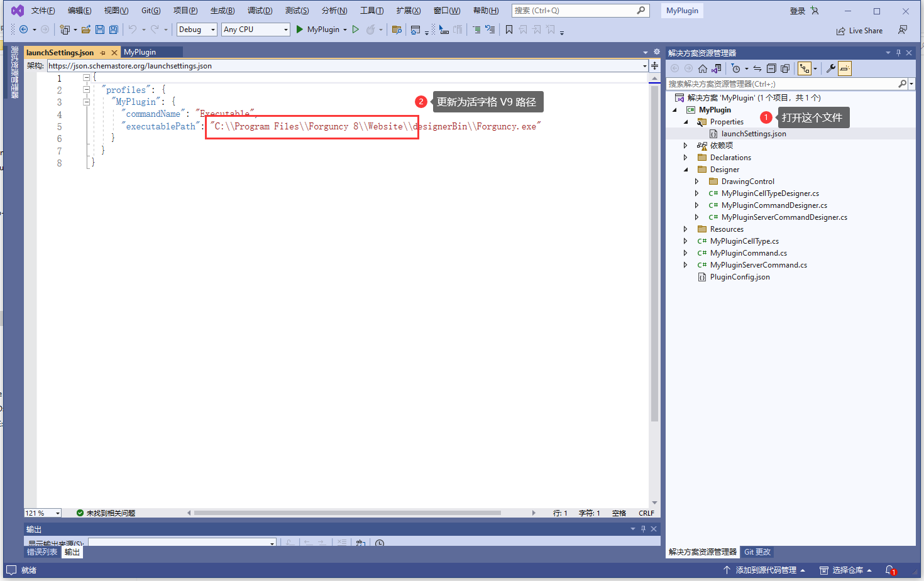Click the Live Share button
The width and height of the screenshot is (924, 581).
tap(859, 31)
